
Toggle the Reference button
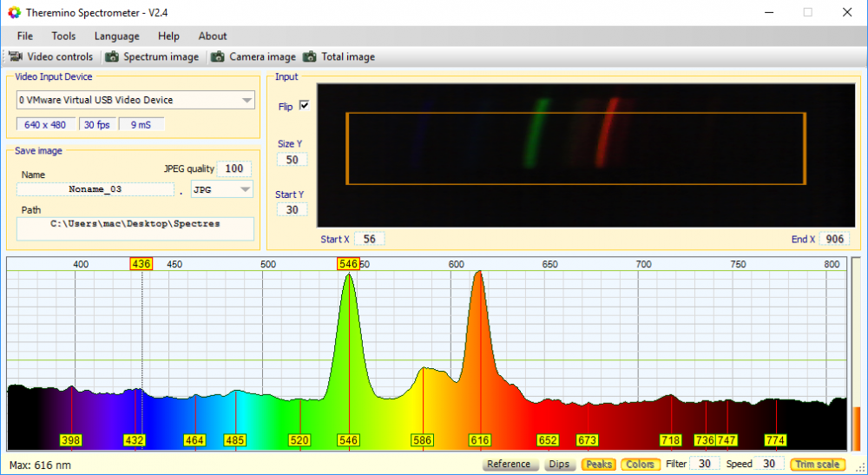[509, 464]
